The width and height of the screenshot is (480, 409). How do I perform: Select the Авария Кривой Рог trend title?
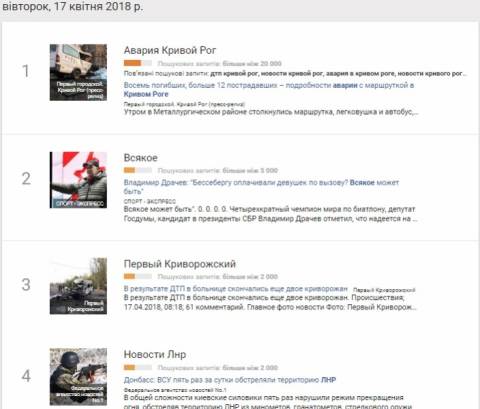click(170, 50)
